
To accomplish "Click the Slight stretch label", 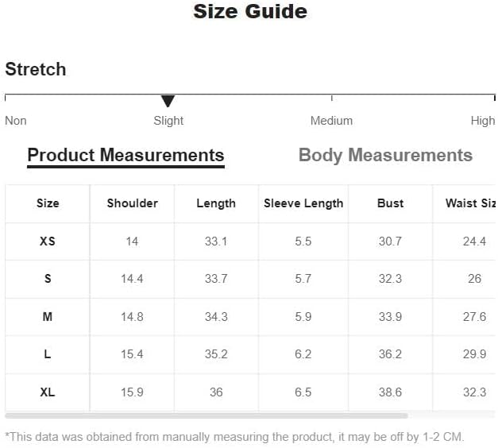I will click(168, 121).
